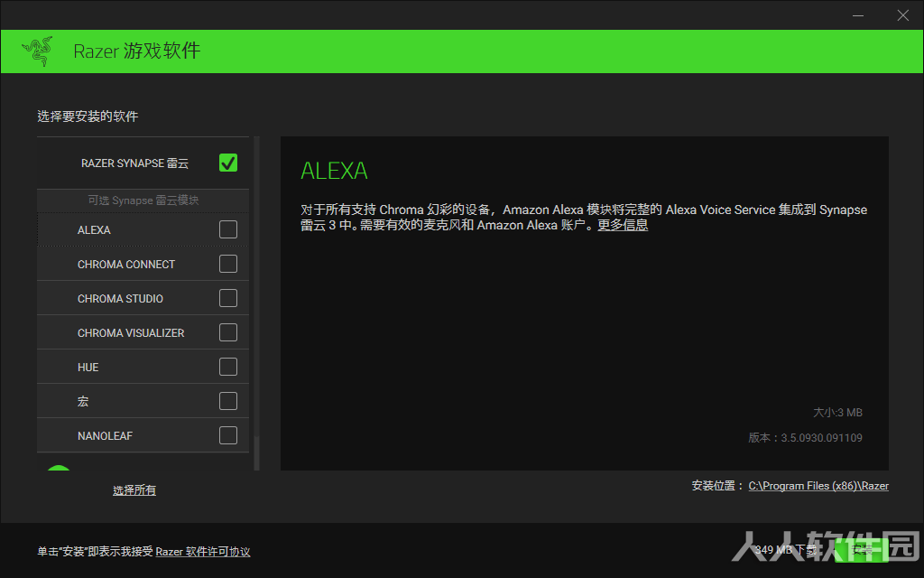This screenshot has width=924, height=578.
Task: Select the CHROMA VISUALIZER row label
Action: (x=131, y=333)
